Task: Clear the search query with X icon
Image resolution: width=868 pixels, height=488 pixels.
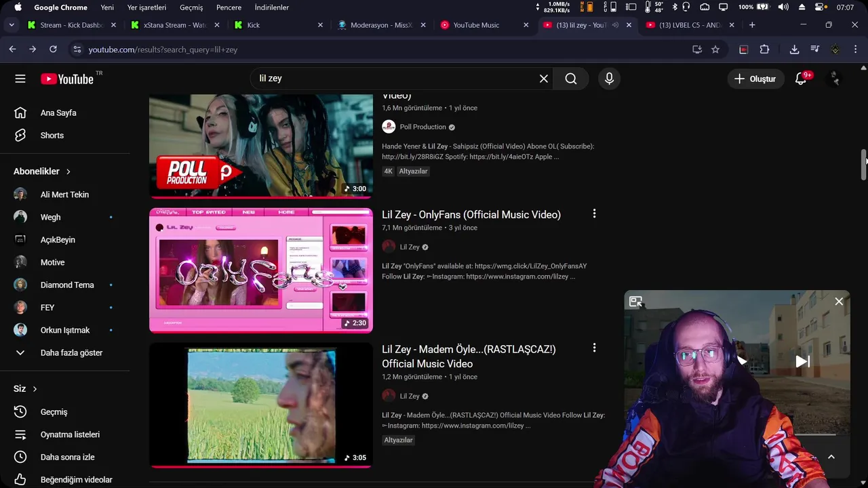Action: (x=544, y=79)
